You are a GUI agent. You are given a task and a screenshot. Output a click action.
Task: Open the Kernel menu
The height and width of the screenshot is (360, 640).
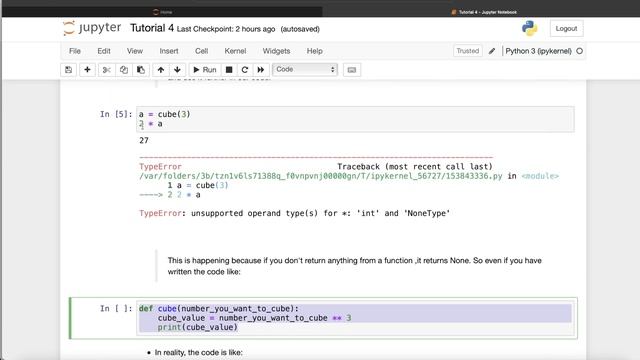[235, 51]
